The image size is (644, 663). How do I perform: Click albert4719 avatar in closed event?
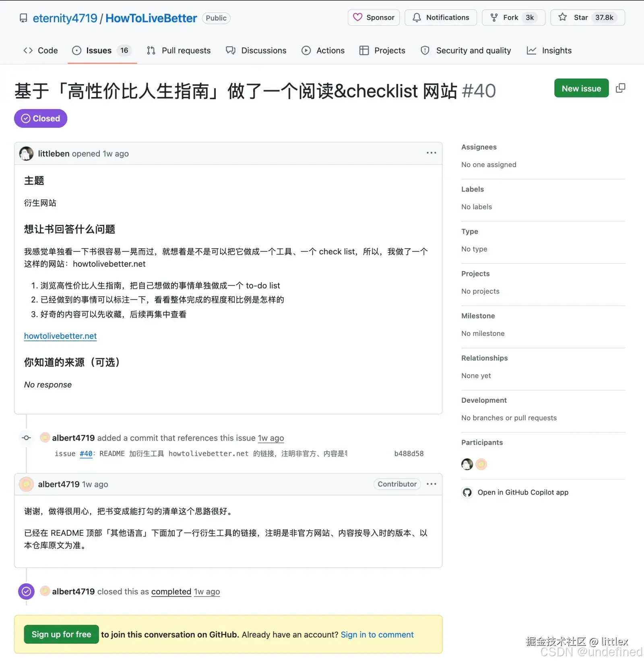pos(45,591)
